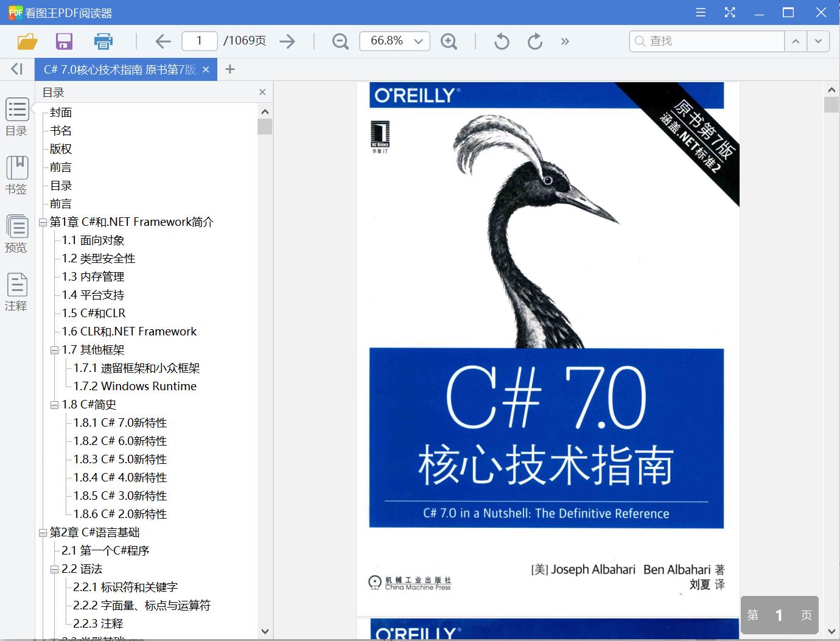Open the 预览 preview panel
Image resolution: width=840 pixels, height=641 pixels.
pos(16,233)
